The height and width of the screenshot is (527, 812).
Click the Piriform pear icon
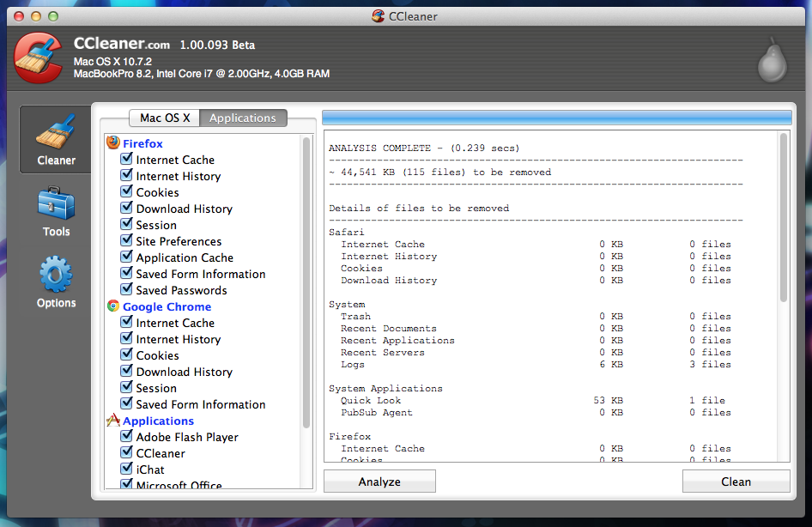tap(773, 61)
